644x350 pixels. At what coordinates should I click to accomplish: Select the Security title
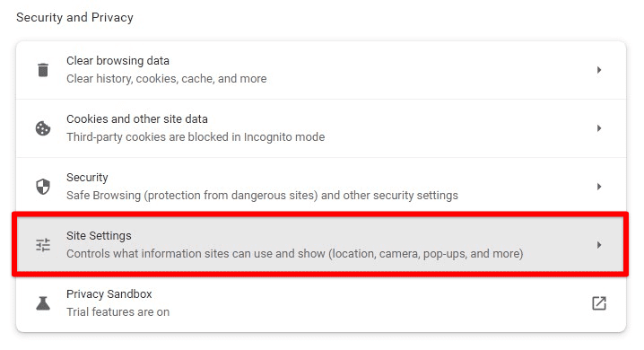click(x=88, y=178)
